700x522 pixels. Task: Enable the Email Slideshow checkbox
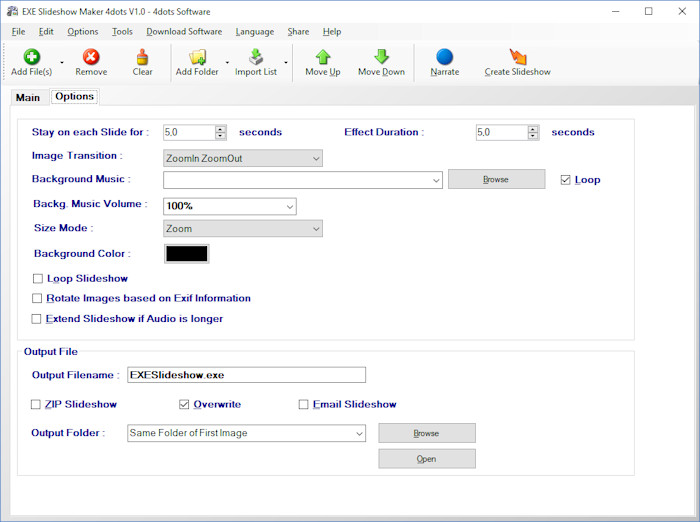303,405
